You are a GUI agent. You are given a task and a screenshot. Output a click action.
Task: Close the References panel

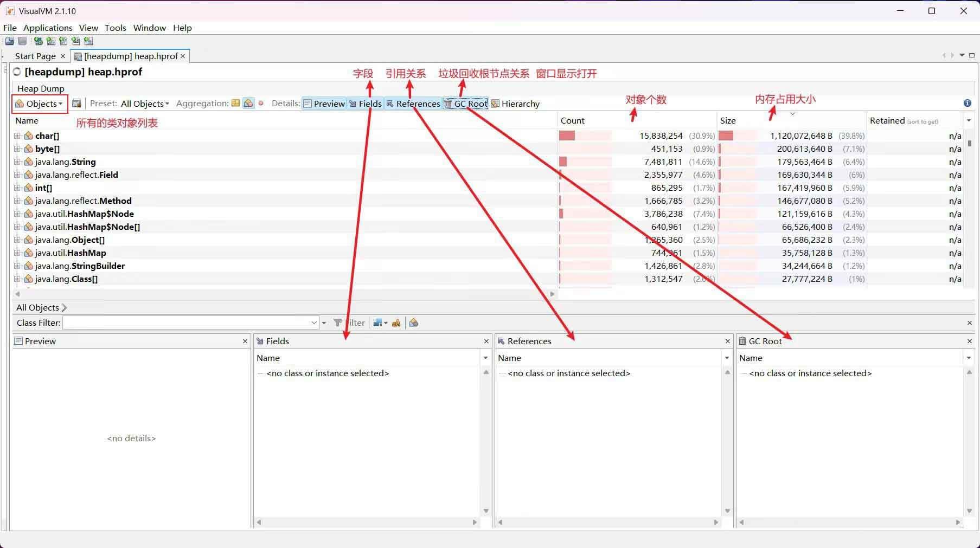[728, 341]
